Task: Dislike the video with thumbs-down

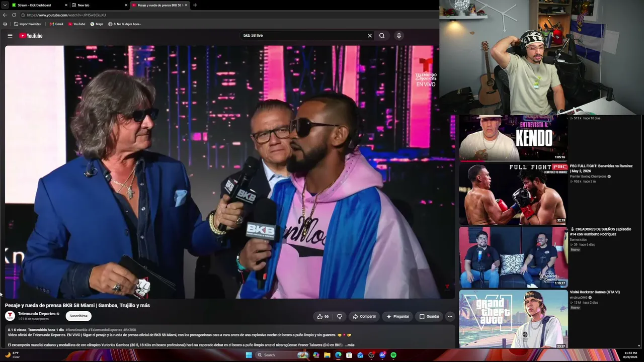Action: 340,316
